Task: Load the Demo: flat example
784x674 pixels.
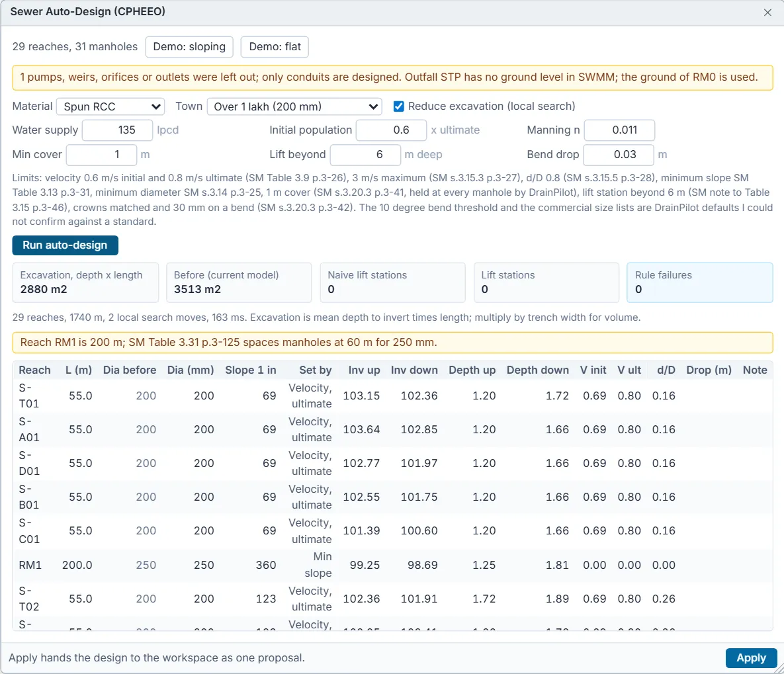Action: [x=275, y=47]
